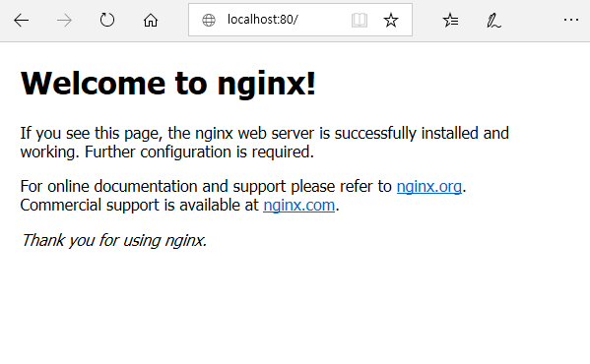Click 'Thank you for using nginx.' text
The height and width of the screenshot is (364, 590).
click(114, 240)
